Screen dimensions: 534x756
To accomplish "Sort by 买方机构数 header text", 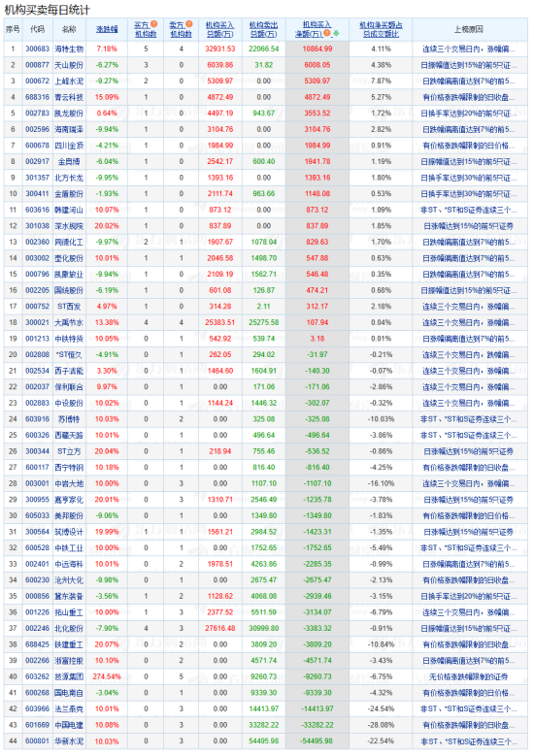I will [142, 29].
